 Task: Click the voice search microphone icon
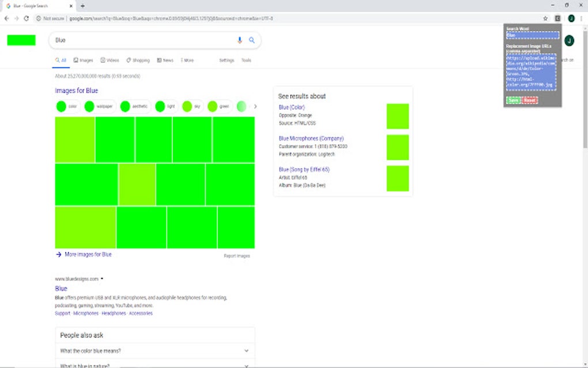coord(240,40)
